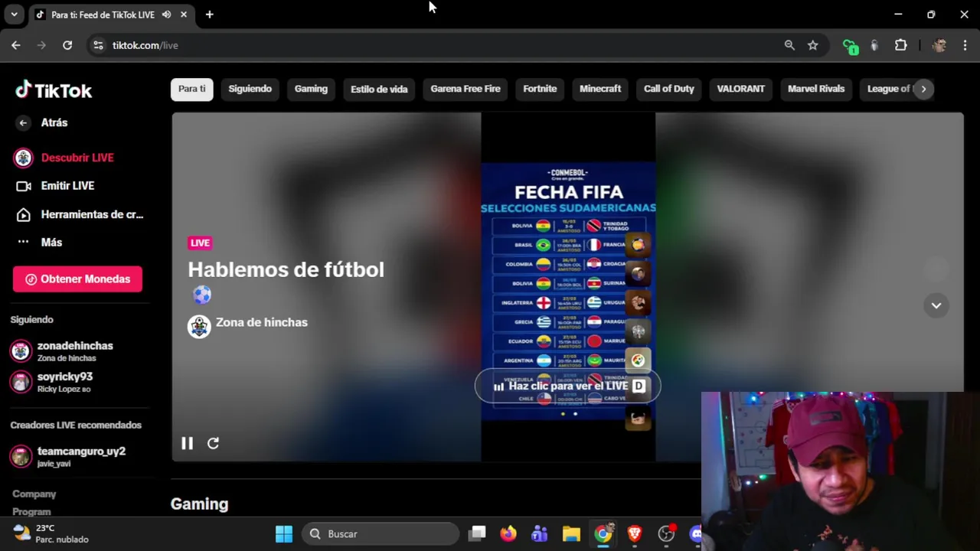Open the green extension icon with badge
Screen dimensions: 980x551
pos(850,47)
